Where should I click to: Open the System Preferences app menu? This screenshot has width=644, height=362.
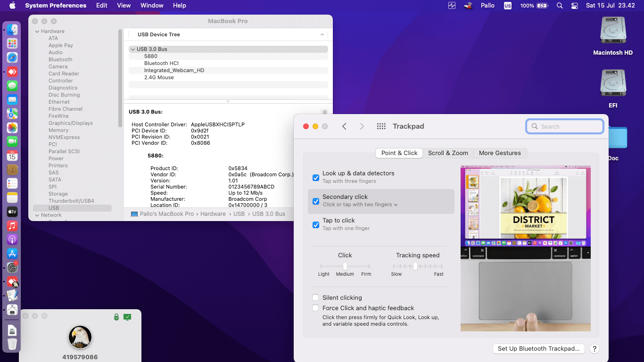(x=56, y=6)
